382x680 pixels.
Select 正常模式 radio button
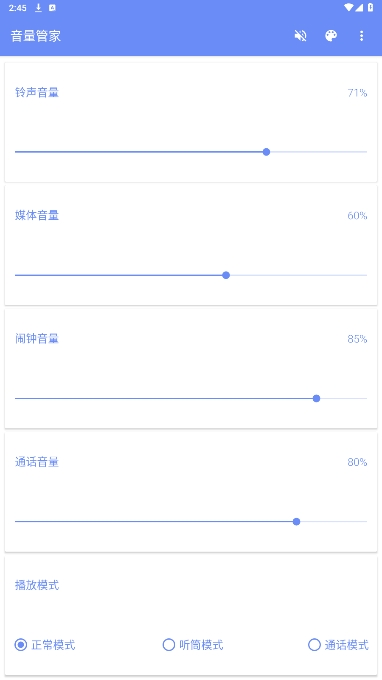click(x=45, y=645)
